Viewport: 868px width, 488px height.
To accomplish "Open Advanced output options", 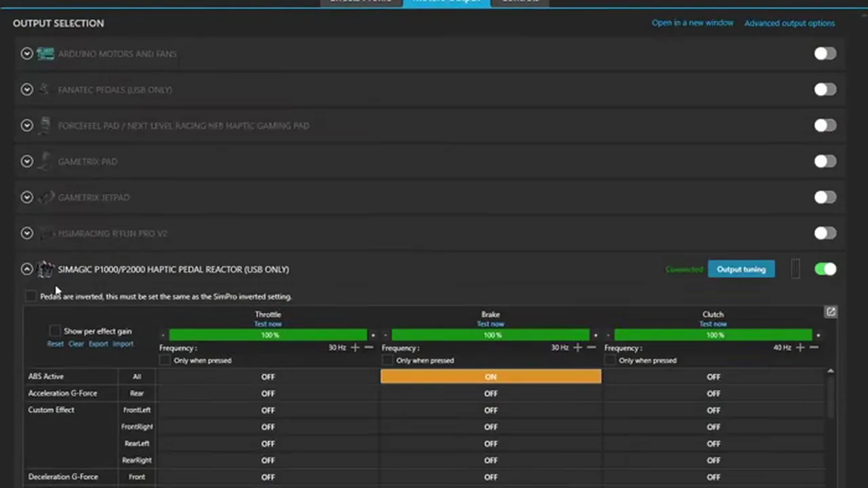I will pos(789,23).
